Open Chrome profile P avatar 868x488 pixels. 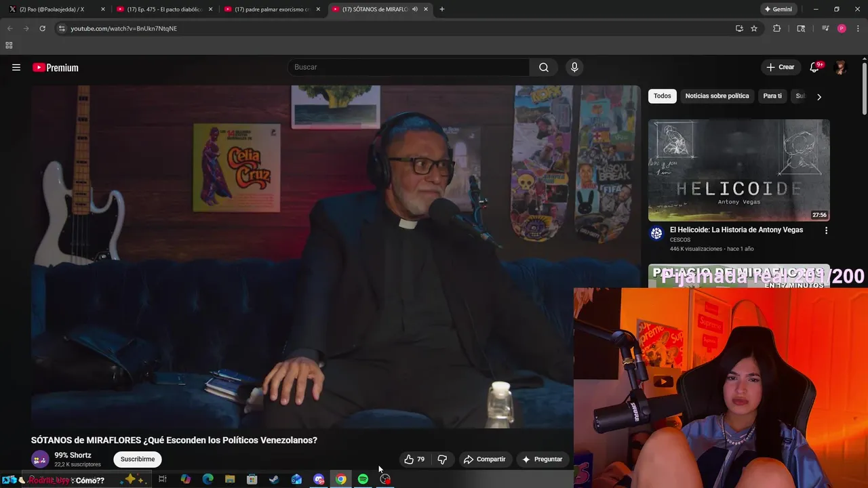click(842, 28)
